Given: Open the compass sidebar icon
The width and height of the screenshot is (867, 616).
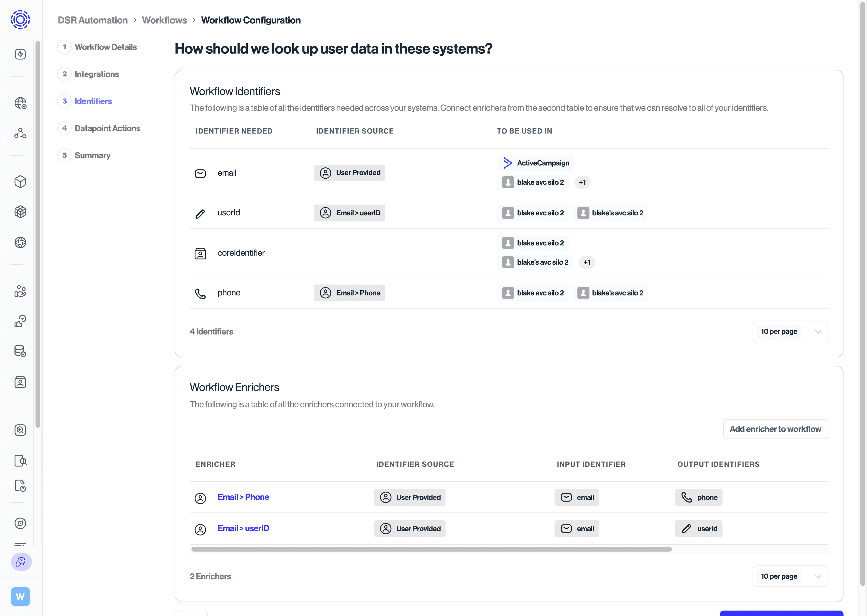Looking at the screenshot, I should click(20, 524).
